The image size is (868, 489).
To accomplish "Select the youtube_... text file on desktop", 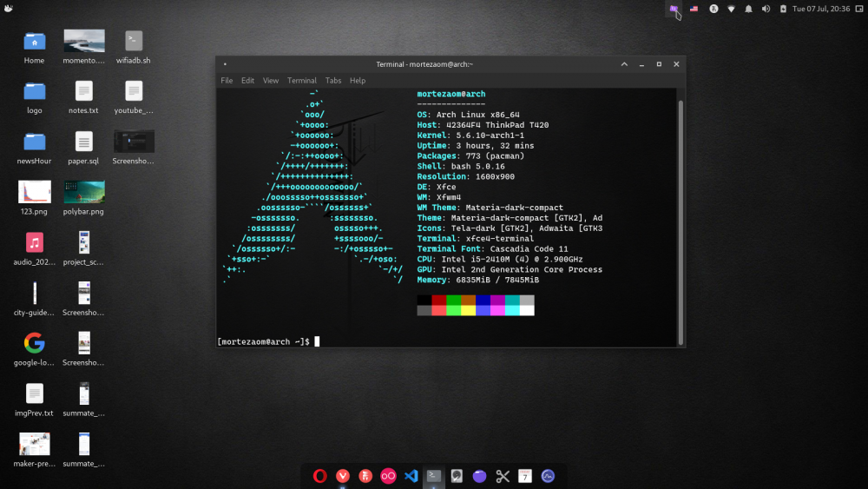I will click(x=134, y=97).
